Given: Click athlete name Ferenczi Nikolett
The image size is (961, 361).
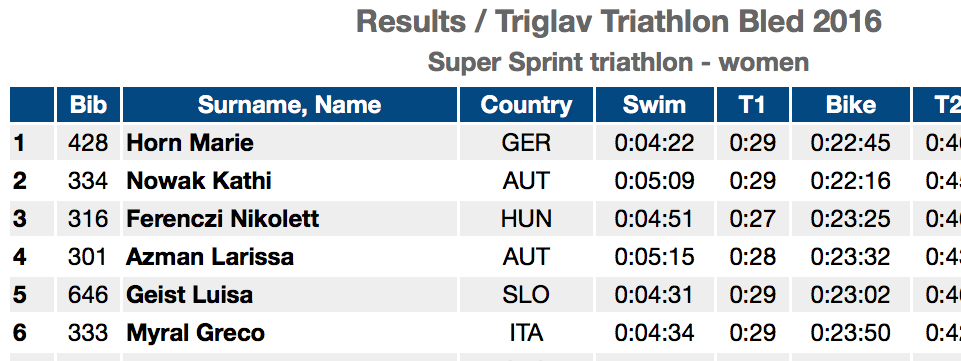Looking at the screenshot, I should tap(222, 219).
